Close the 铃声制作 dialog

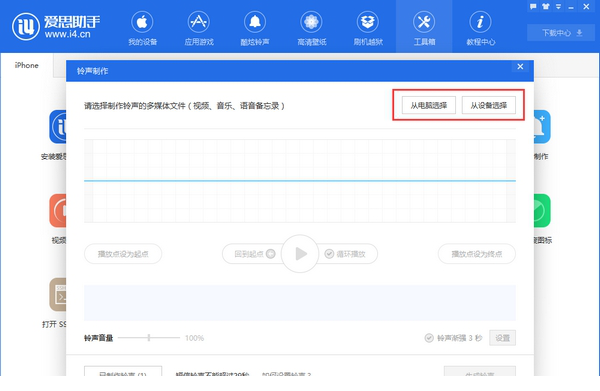(x=520, y=67)
